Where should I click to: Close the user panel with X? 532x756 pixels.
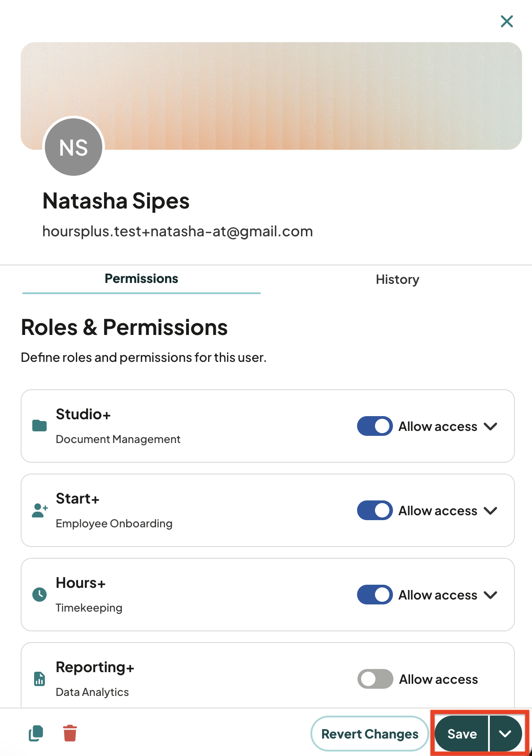click(x=507, y=21)
